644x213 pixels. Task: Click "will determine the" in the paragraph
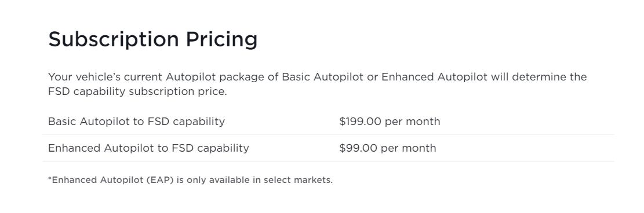[539, 77]
